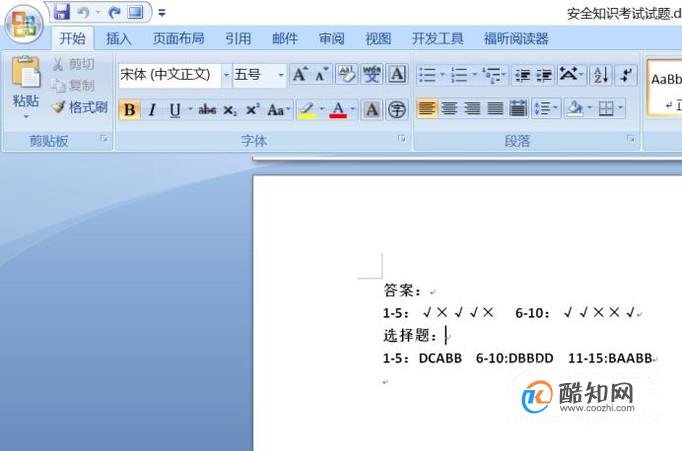682x451 pixels.
Task: Open the Change Case Aa menu
Action: [x=278, y=110]
